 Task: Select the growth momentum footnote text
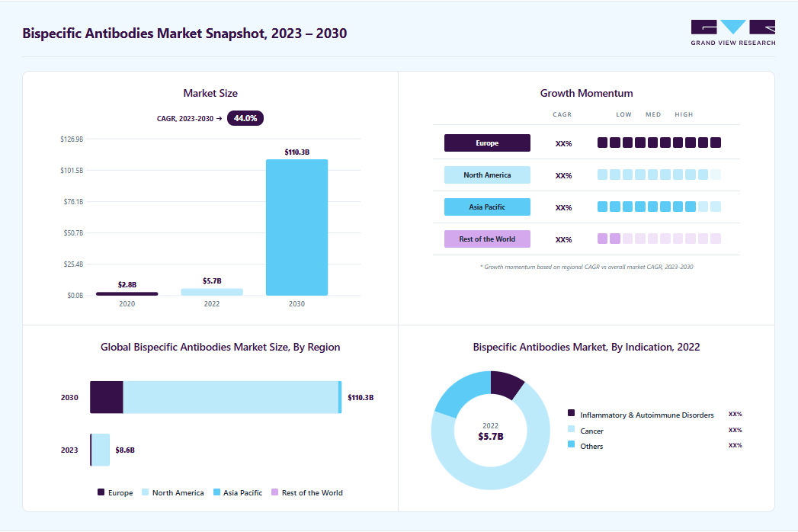[586, 267]
